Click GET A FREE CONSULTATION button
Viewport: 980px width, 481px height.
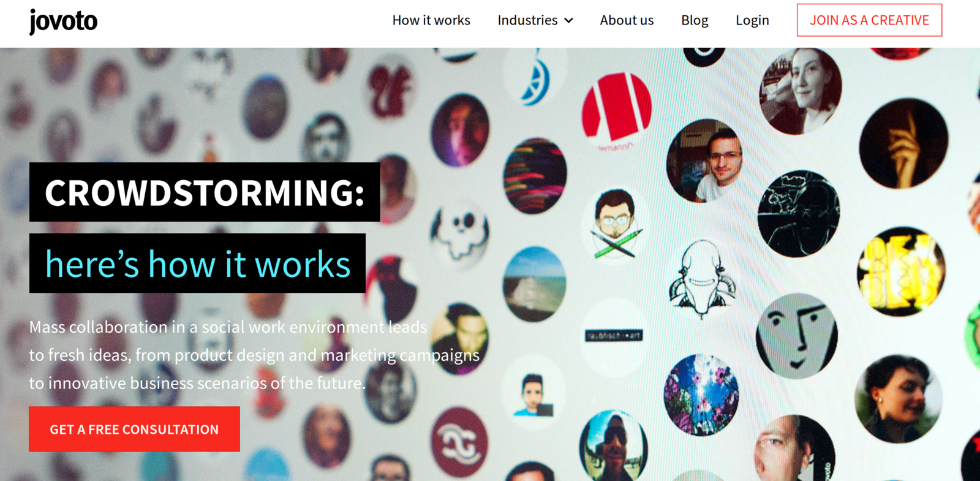coord(134,429)
